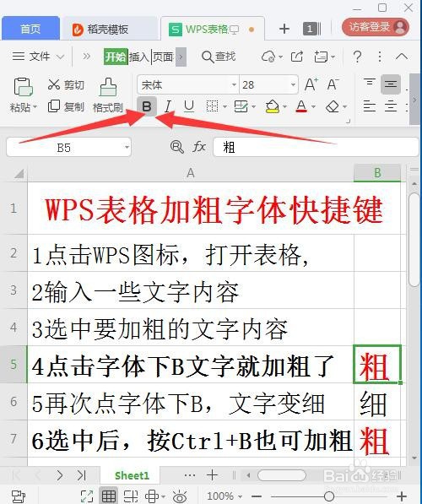
Task: Open the 首页 home tab
Action: [x=30, y=29]
